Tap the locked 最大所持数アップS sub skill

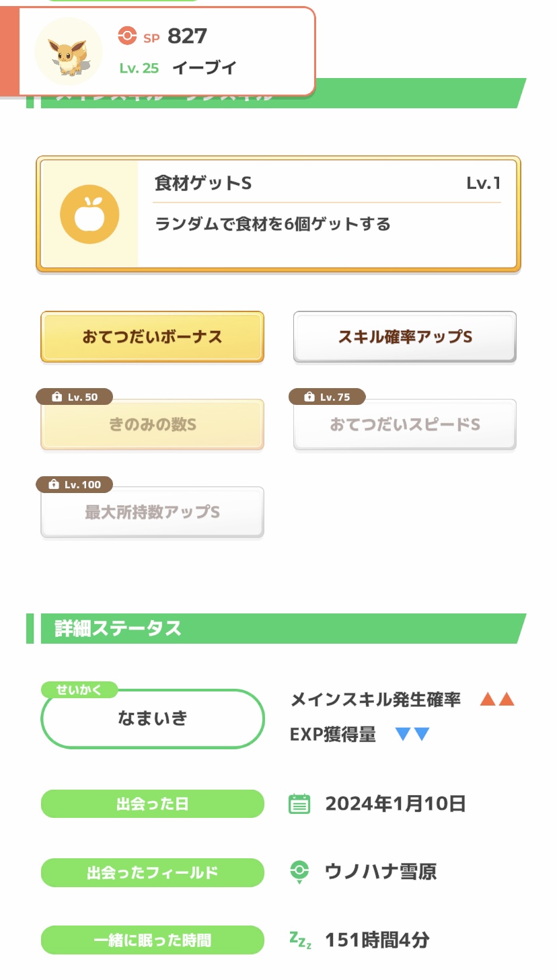pos(152,513)
